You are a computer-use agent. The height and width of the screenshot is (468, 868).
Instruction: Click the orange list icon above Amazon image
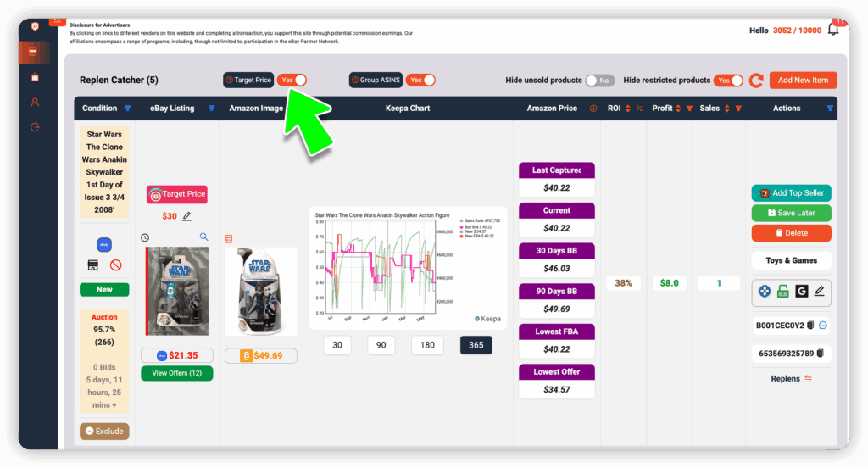229,239
